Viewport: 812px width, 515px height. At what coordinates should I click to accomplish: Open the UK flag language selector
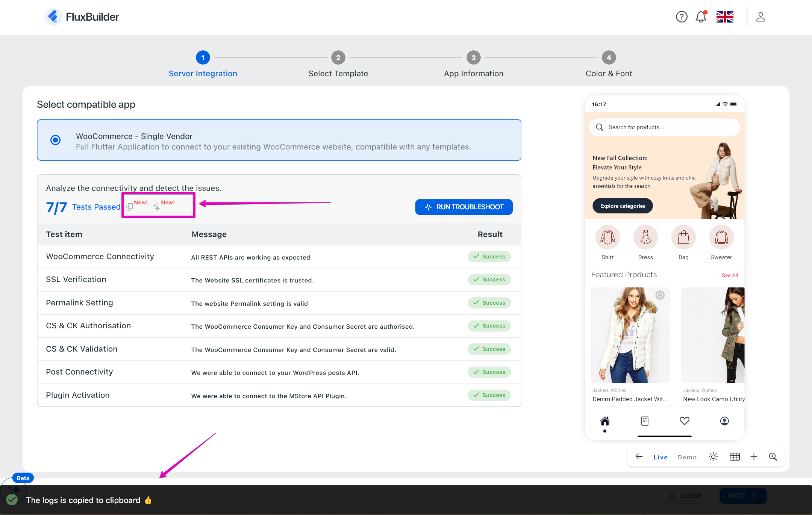click(725, 17)
